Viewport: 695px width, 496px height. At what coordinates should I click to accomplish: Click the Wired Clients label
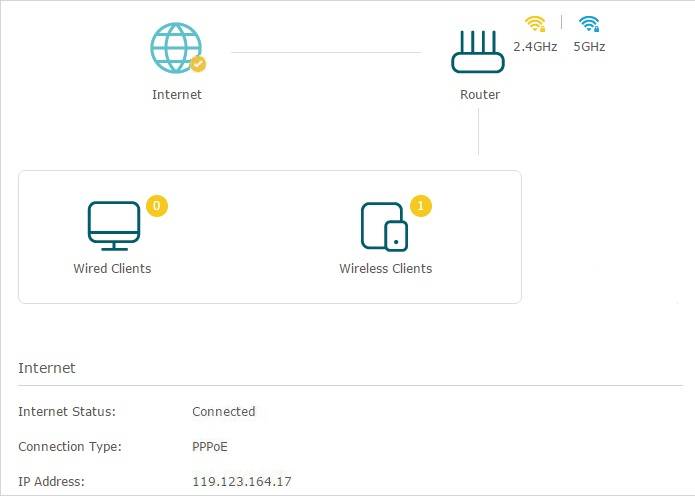click(x=112, y=268)
